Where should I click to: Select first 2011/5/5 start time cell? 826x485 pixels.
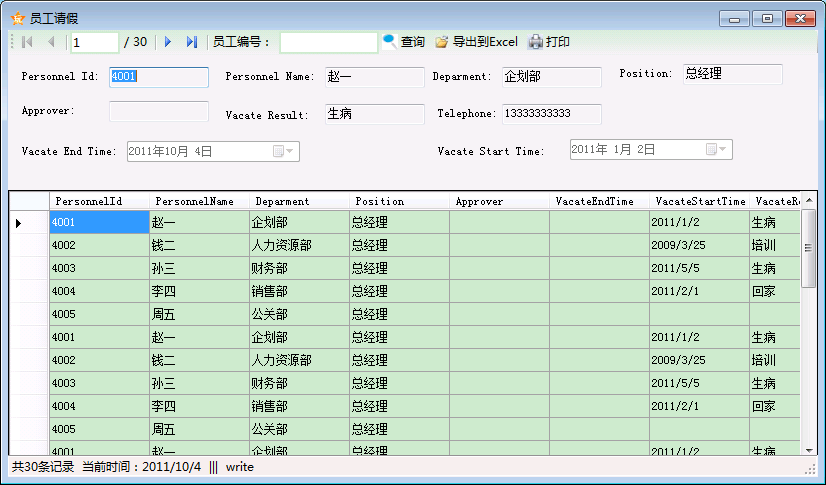click(700, 269)
